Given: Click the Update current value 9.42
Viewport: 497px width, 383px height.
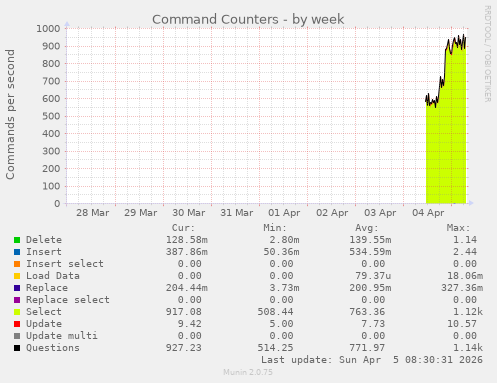Looking at the screenshot, I should point(190,324).
